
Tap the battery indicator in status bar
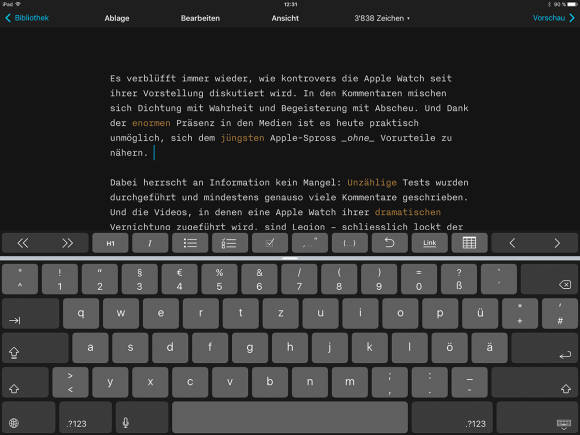point(572,4)
